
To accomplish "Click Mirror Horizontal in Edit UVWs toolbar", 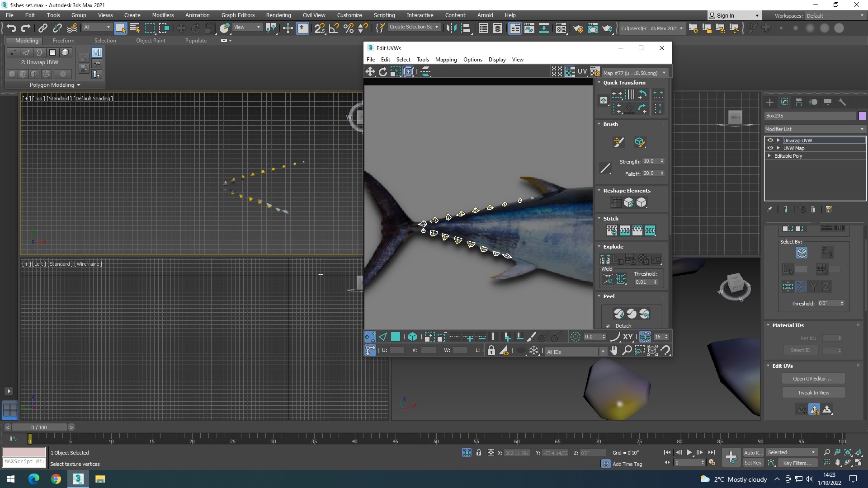I will tap(425, 72).
